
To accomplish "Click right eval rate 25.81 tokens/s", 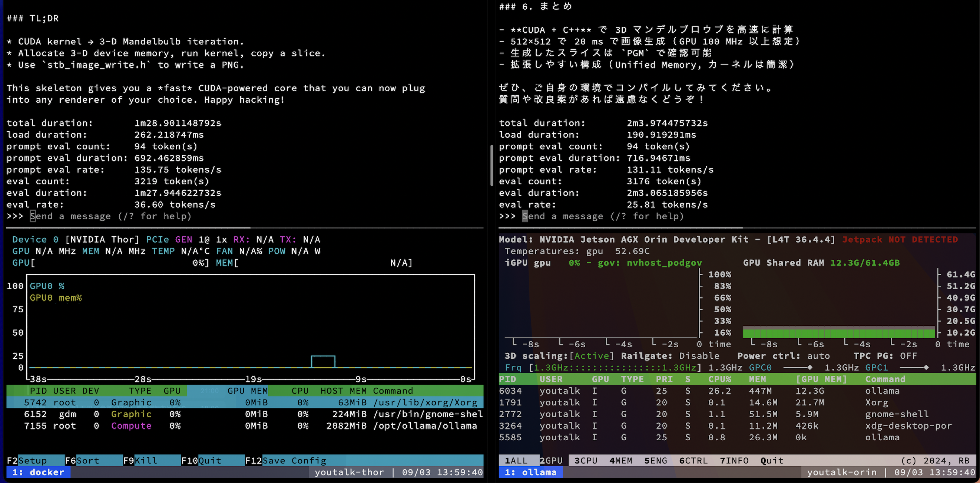I will 667,204.
